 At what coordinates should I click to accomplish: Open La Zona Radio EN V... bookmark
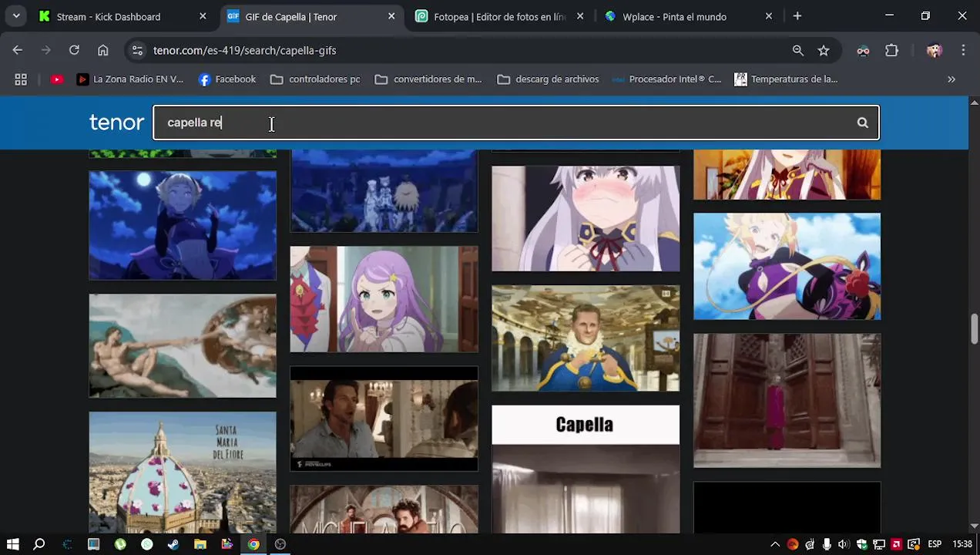(x=130, y=79)
